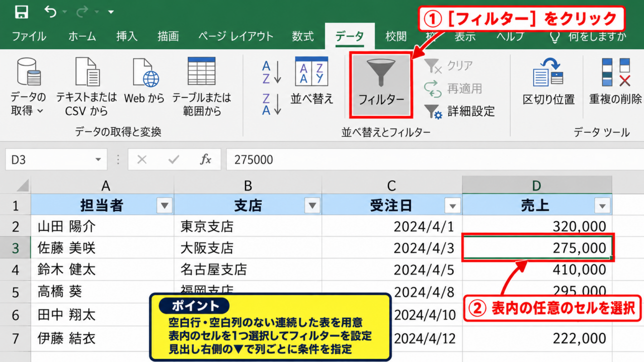Select the cell 伊藤 結衣
This screenshot has width=644, height=362.
pos(103,338)
